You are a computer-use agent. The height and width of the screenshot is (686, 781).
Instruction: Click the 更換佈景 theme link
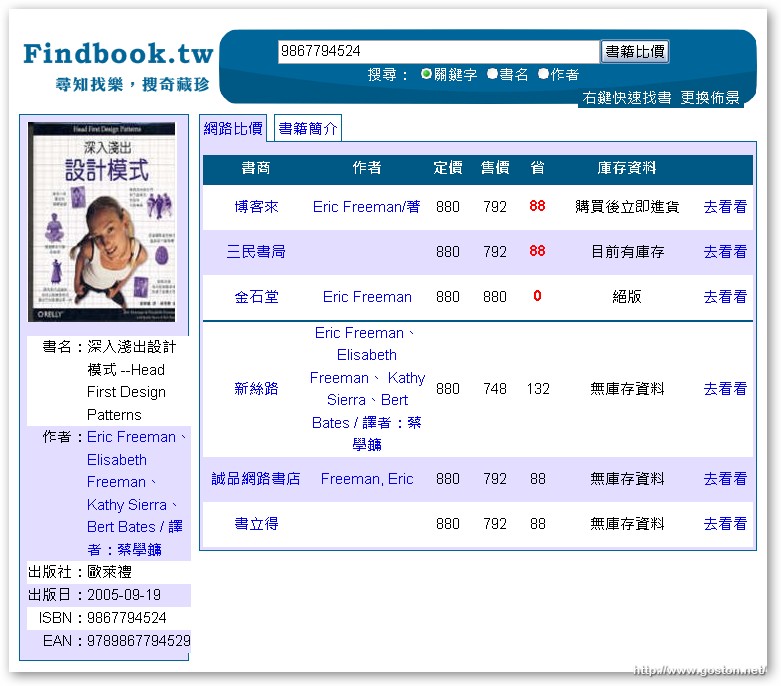710,97
